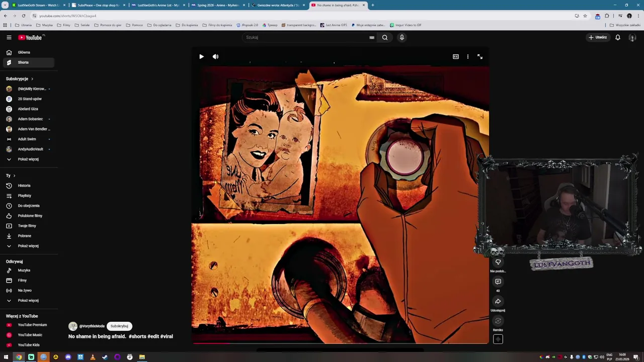Open the Utwórz create menu

(598, 37)
